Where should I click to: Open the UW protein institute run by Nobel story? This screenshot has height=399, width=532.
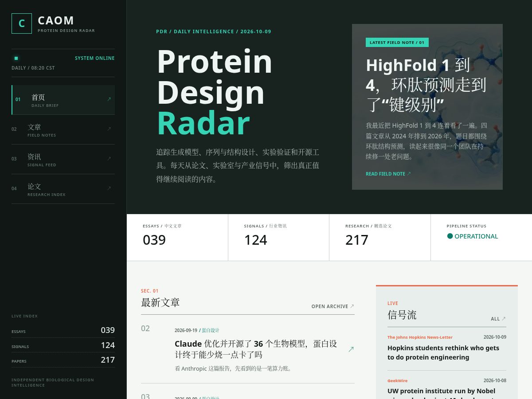pyautogui.click(x=442, y=393)
